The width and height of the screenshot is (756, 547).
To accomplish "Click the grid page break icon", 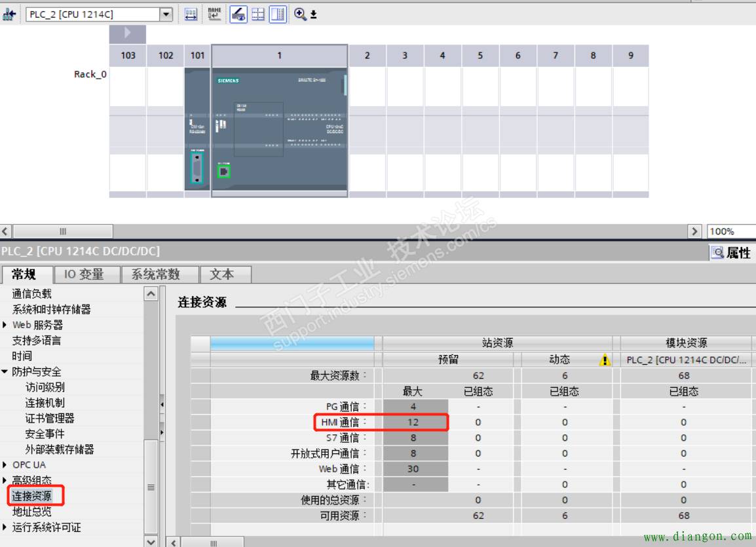I will (x=258, y=14).
